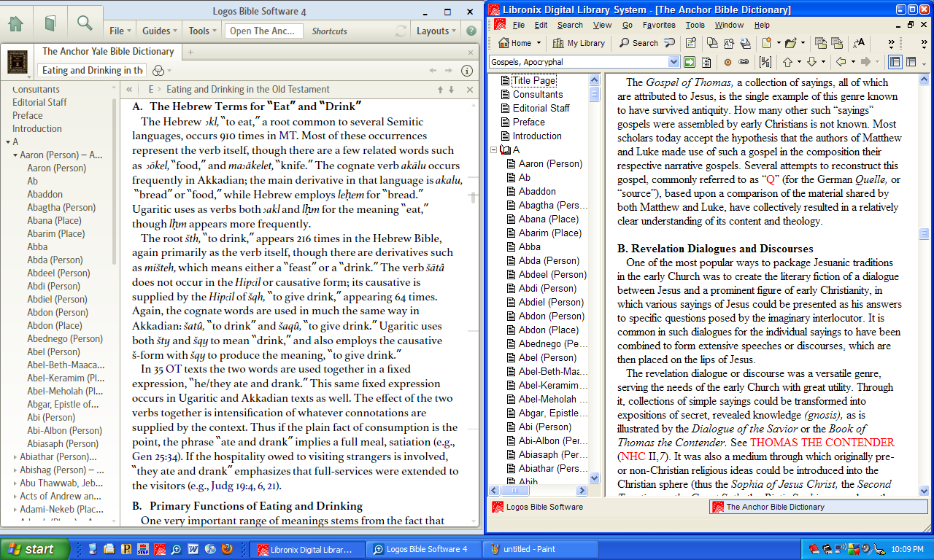Collapse 'Aaron (Person) – A...' group in Logos 4
The image size is (934, 560).
15,155
